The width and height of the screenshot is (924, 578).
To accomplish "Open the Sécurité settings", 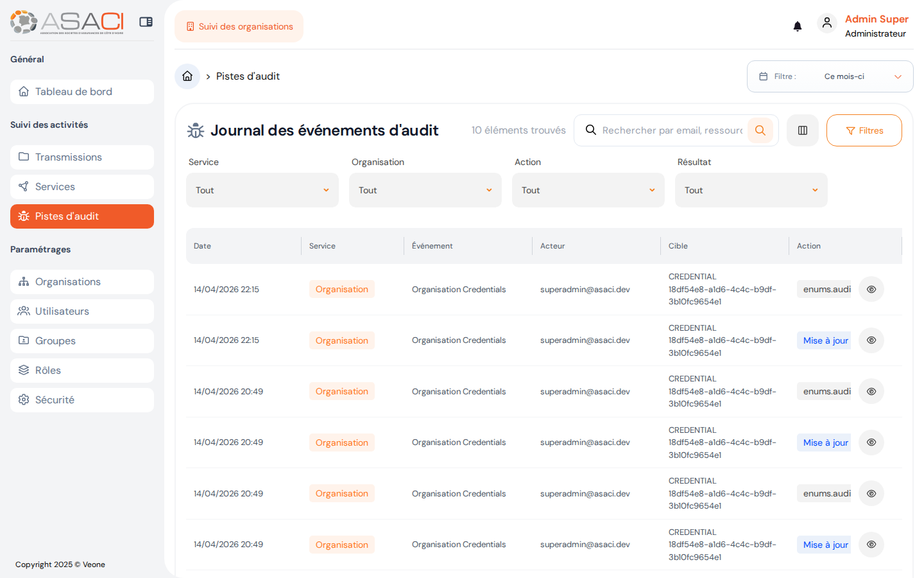I will click(81, 399).
